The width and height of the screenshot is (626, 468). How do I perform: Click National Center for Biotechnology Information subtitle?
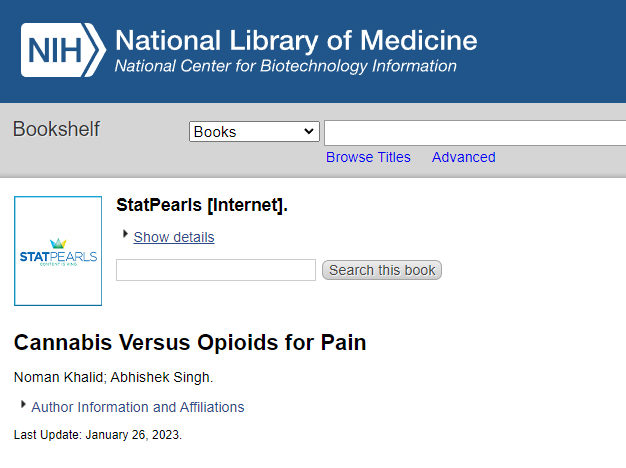[x=286, y=67]
